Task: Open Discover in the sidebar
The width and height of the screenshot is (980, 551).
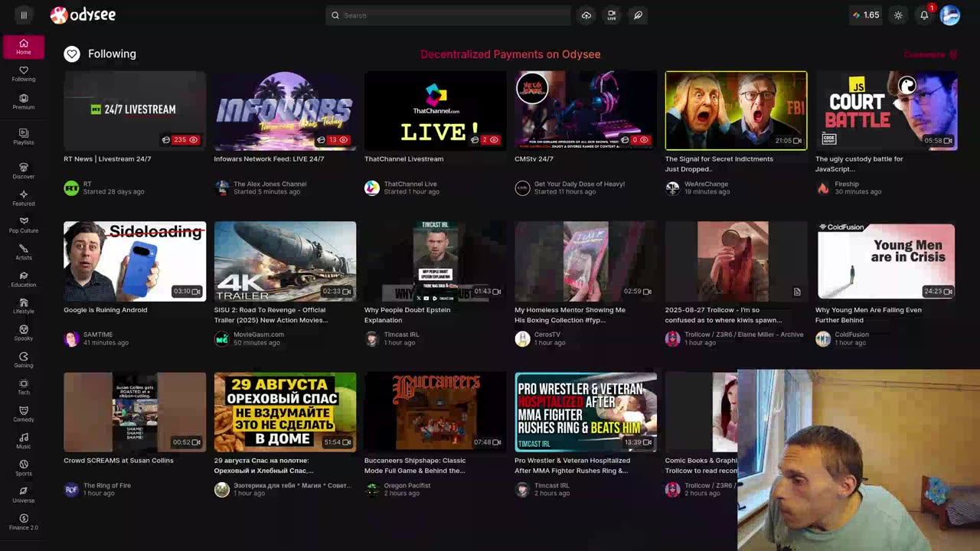Action: (x=24, y=171)
